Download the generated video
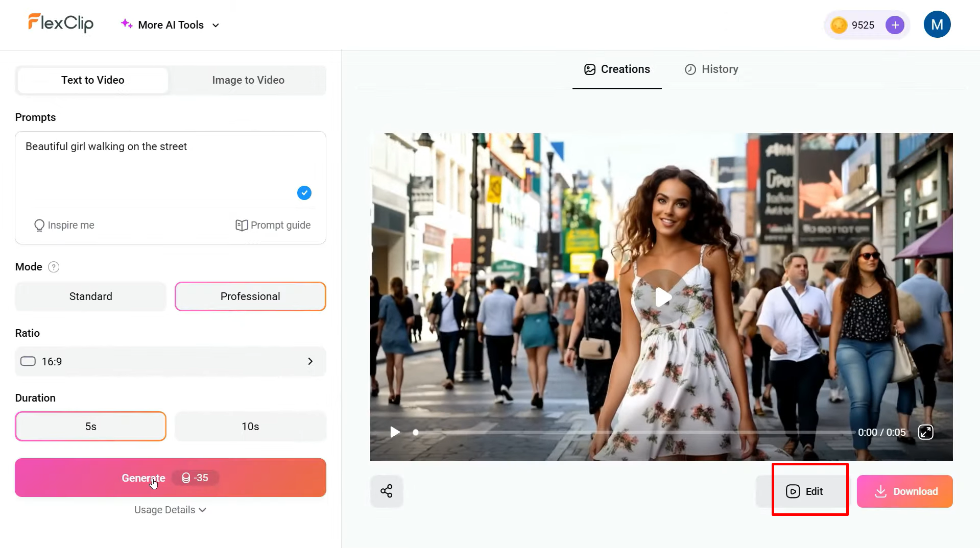This screenshot has height=548, width=980. point(904,491)
